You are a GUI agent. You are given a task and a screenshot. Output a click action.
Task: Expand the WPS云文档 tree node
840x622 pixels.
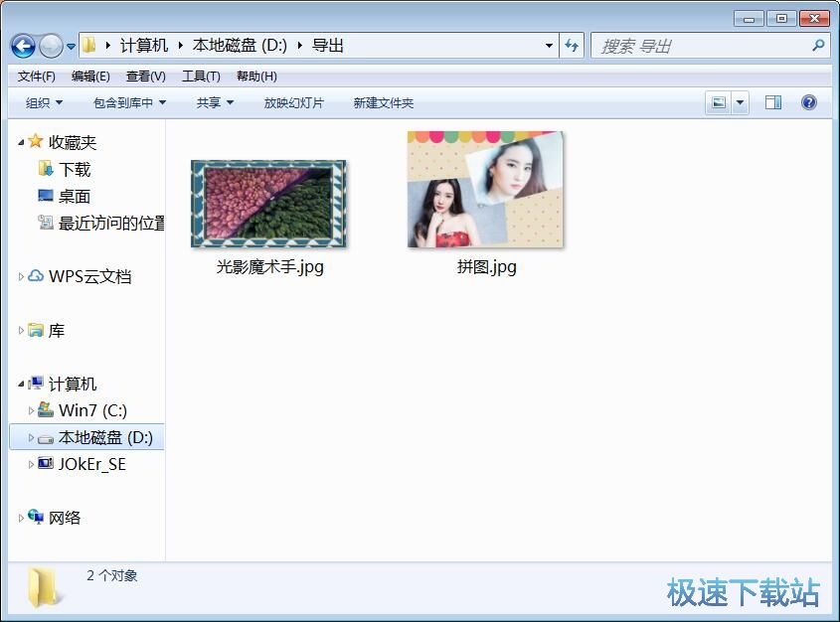(21, 277)
